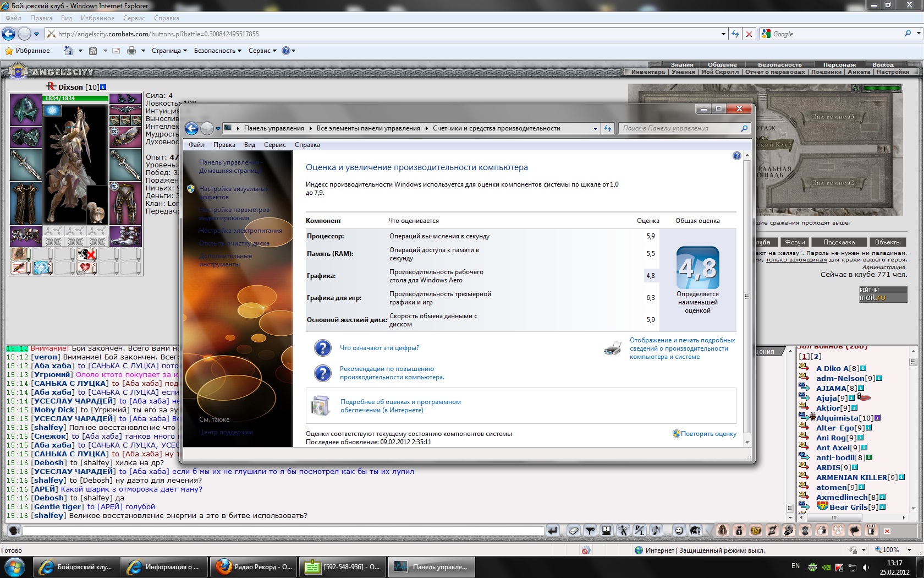Click the chat message input field
The height and width of the screenshot is (578, 924).
coord(283,531)
